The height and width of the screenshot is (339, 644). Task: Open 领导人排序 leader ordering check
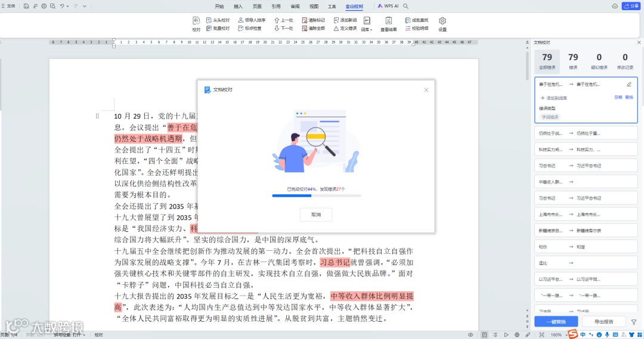click(252, 20)
